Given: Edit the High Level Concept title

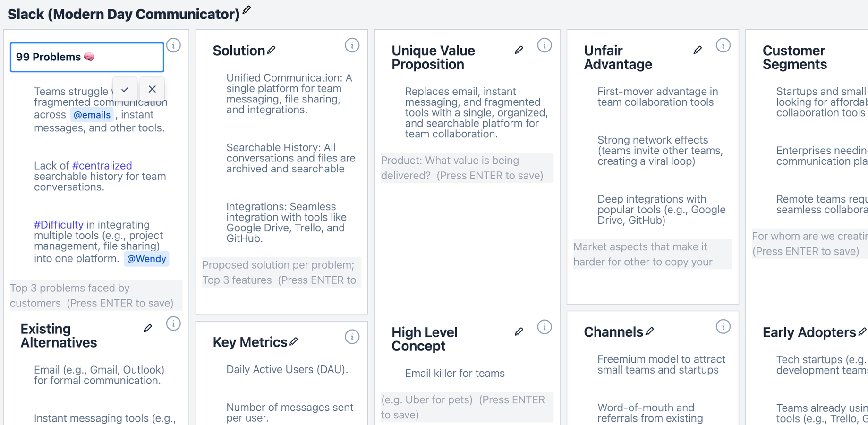Looking at the screenshot, I should pos(519,332).
